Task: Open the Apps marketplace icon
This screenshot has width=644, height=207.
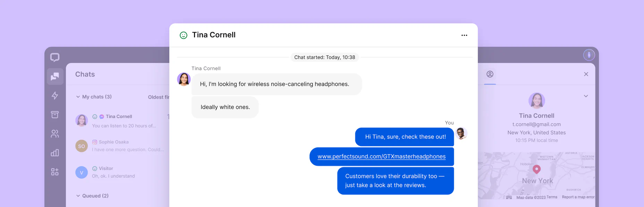Action: point(55,172)
